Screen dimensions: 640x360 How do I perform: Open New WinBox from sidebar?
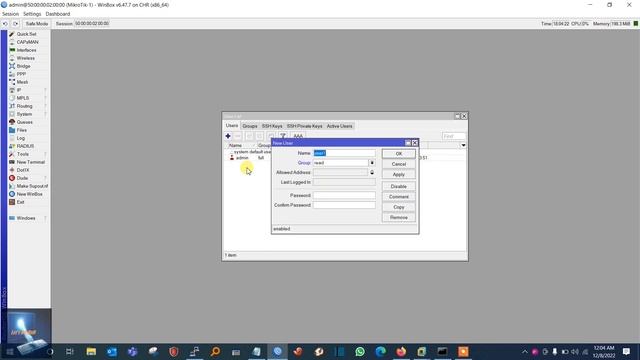(x=29, y=194)
